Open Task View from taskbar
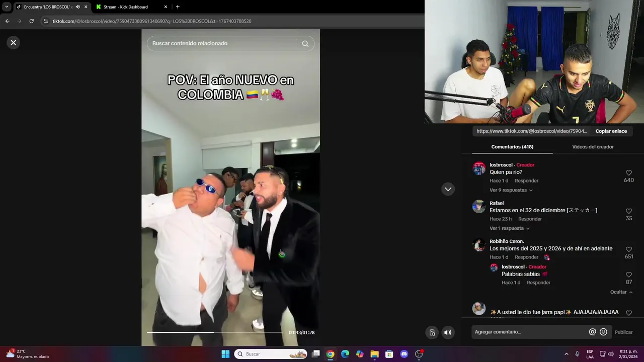 316,354
